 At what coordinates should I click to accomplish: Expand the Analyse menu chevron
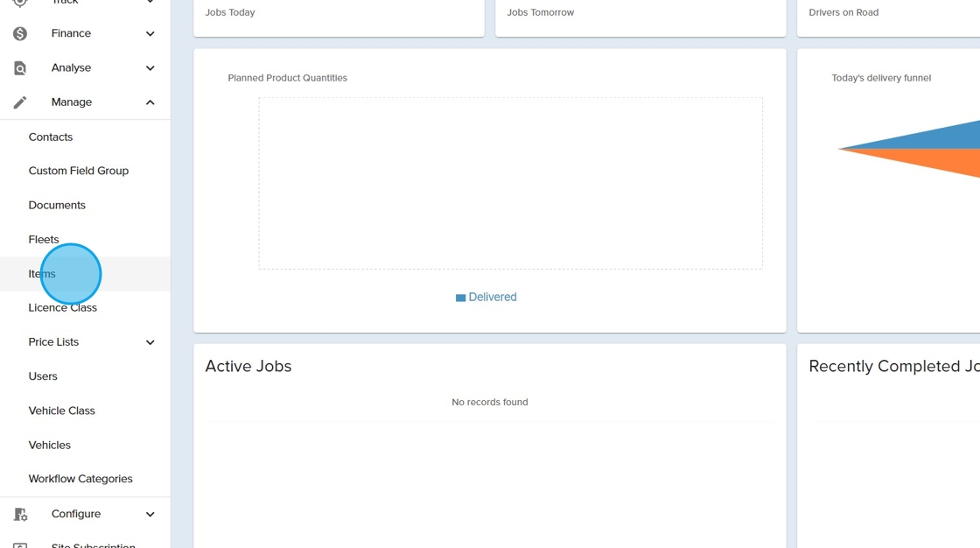(150, 68)
